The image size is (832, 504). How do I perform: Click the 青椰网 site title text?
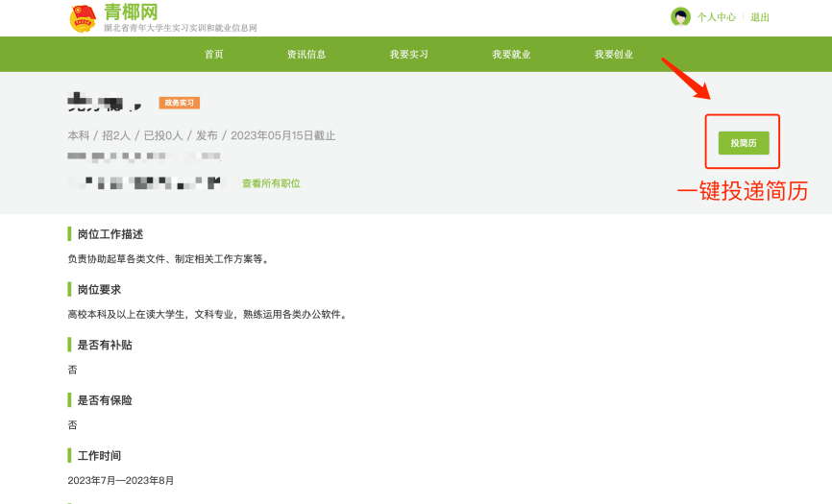[131, 12]
